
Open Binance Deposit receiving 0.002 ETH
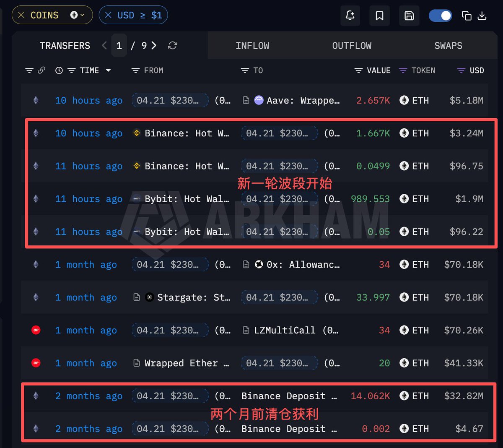click(289, 429)
